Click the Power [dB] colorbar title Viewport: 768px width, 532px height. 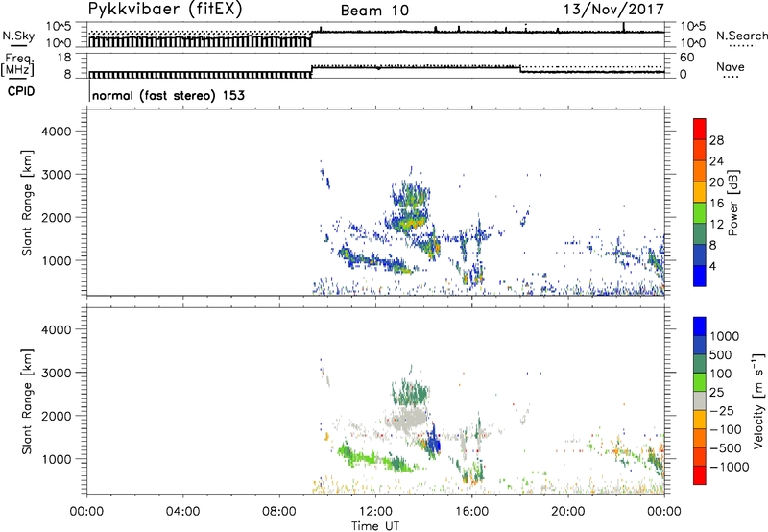point(733,203)
